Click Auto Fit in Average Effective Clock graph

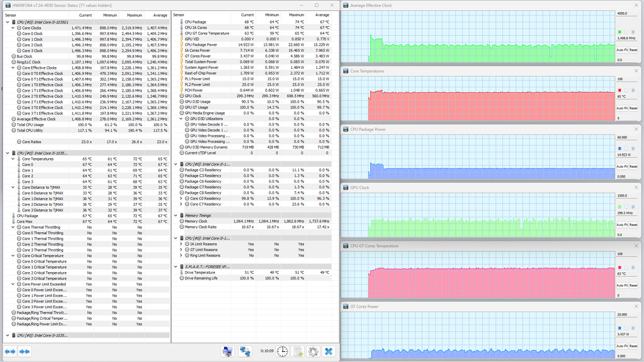(x=622, y=50)
